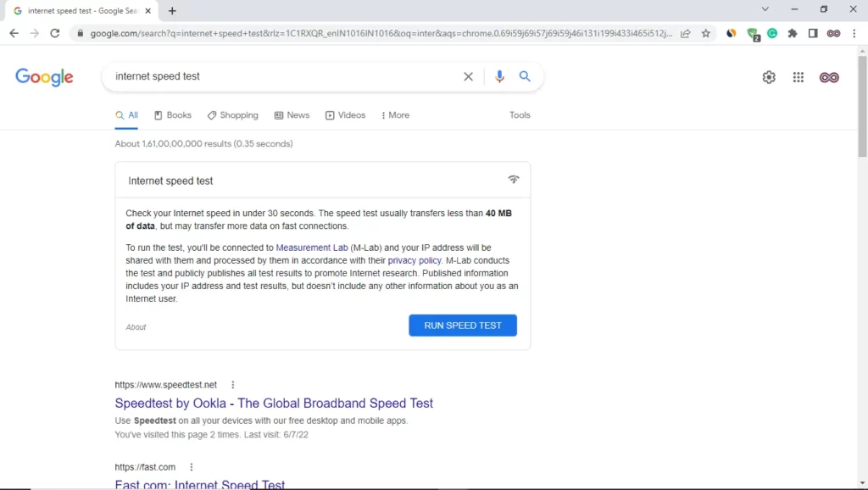Close the internet speed test tab
Screen dimensions: 868x490
point(147,10)
